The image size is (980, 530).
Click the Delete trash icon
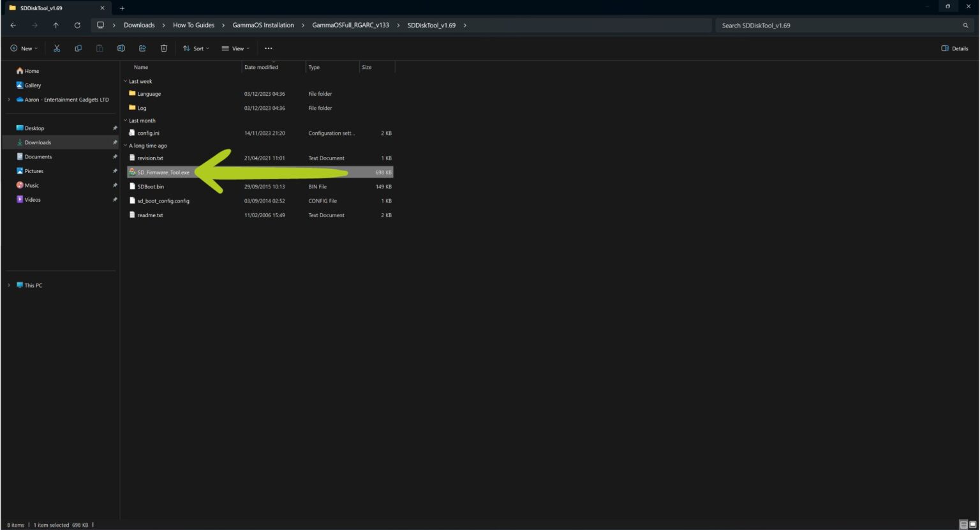point(163,49)
